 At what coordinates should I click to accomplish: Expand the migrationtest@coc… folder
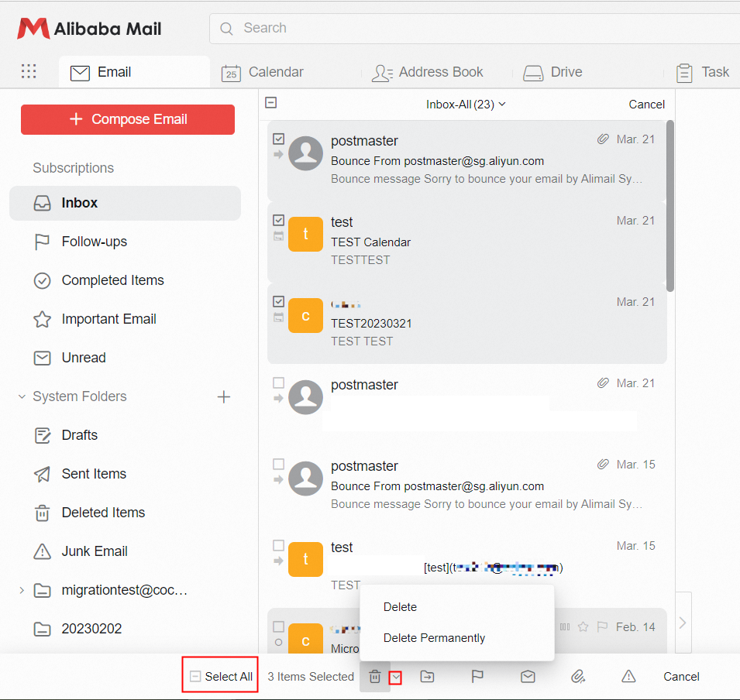tap(22, 590)
